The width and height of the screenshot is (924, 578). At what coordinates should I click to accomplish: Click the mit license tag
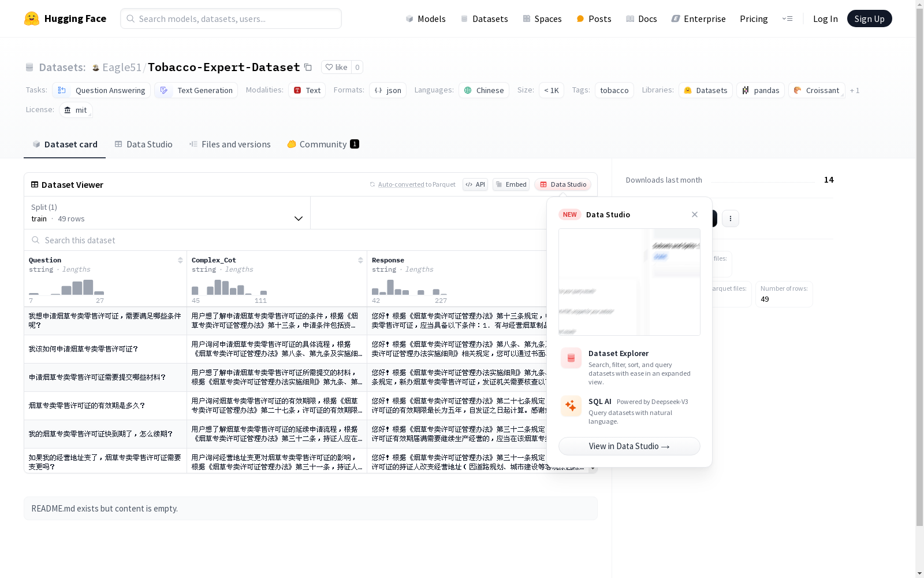76,110
